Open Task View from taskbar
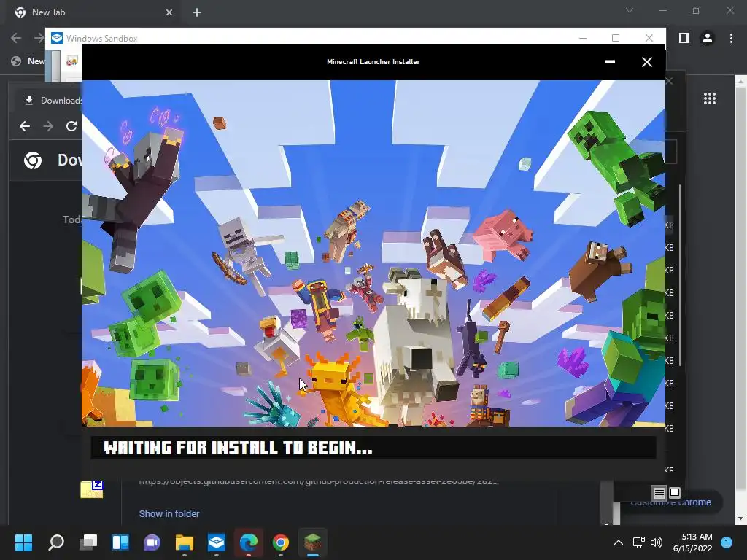Viewport: 747px width, 560px height. click(x=88, y=542)
